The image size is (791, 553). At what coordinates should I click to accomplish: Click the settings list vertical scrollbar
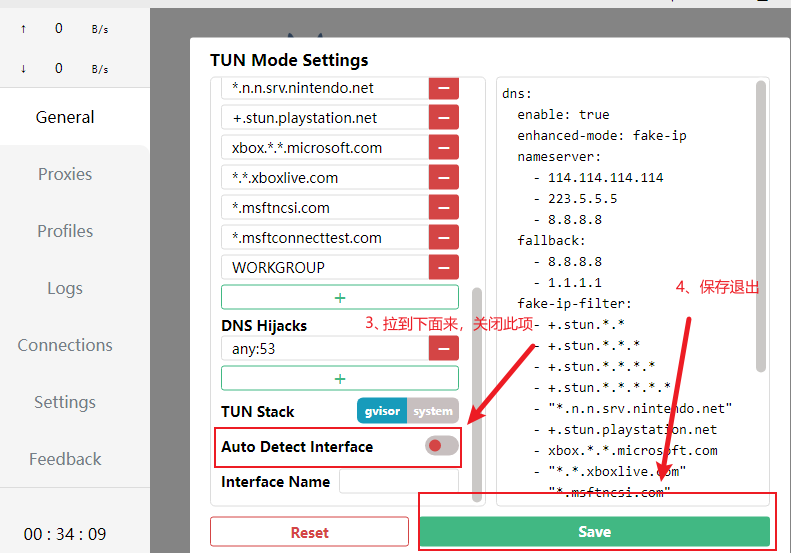(x=477, y=395)
